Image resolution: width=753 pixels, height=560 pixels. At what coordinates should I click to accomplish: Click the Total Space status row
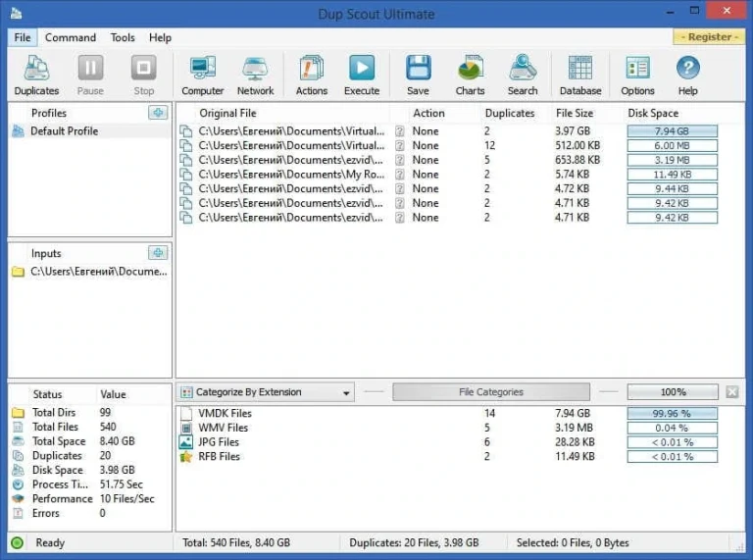click(x=90, y=441)
